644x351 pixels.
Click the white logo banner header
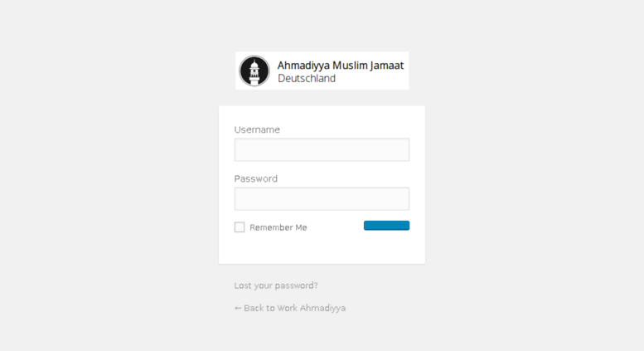coord(322,71)
